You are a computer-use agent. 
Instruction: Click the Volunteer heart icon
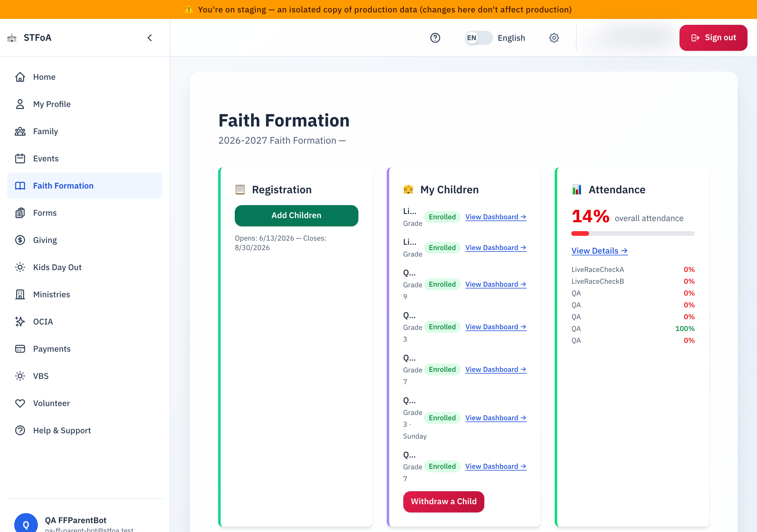tap(20, 403)
